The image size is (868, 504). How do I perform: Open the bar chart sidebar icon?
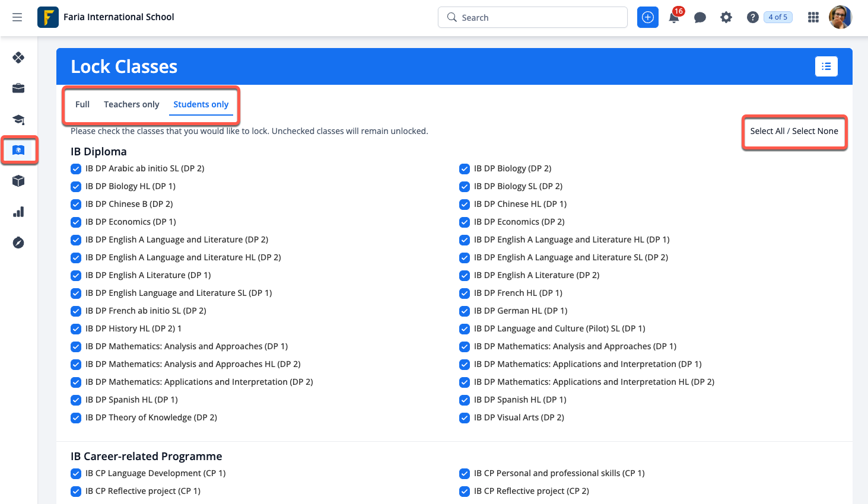[x=18, y=212]
